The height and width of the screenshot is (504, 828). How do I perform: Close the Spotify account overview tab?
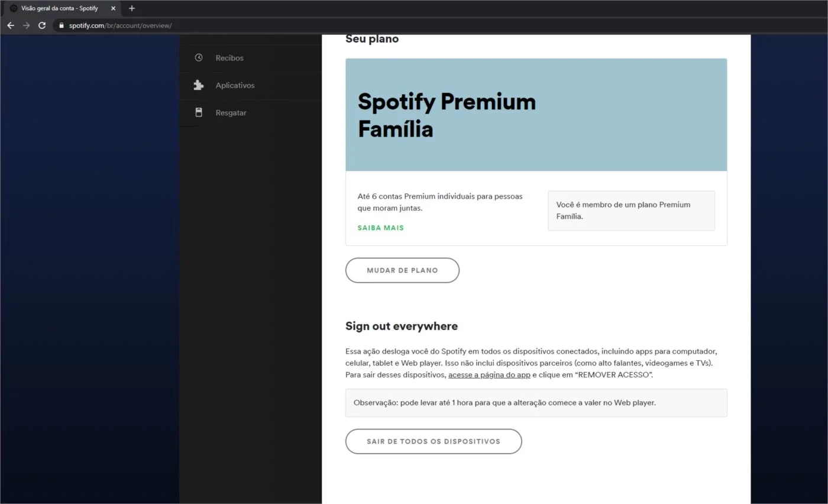[x=114, y=8]
